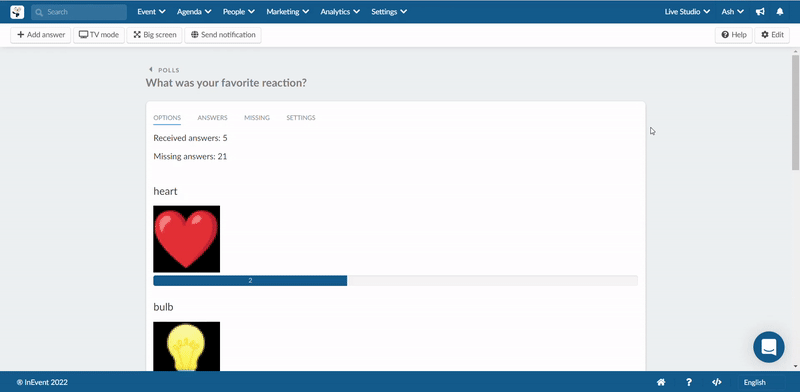Open Big screen view
The width and height of the screenshot is (800, 392).
[155, 35]
